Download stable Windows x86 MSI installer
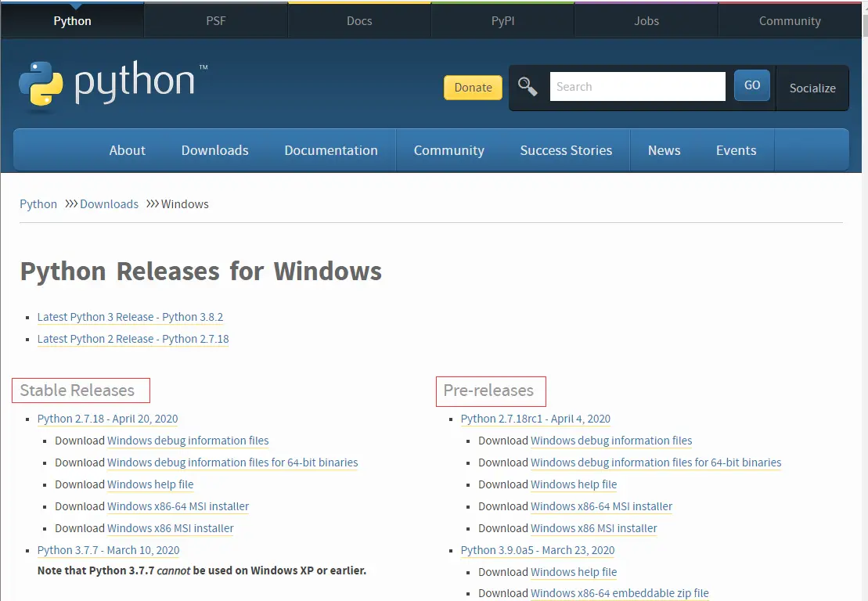868x601 pixels. 171,528
